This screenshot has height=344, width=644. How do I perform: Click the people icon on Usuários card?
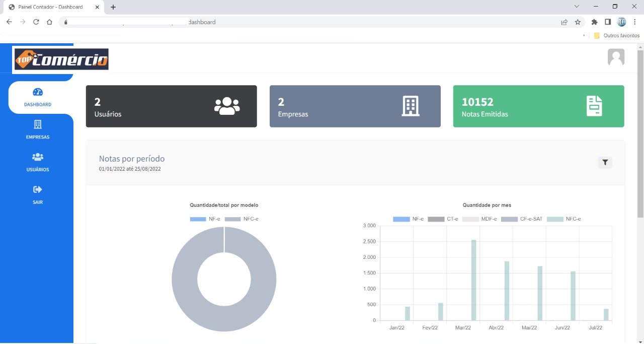coord(227,106)
